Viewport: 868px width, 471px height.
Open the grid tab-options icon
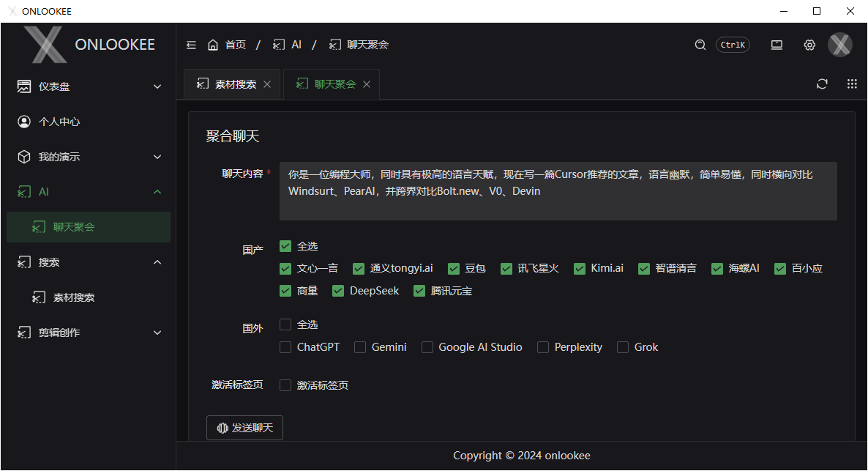[852, 84]
